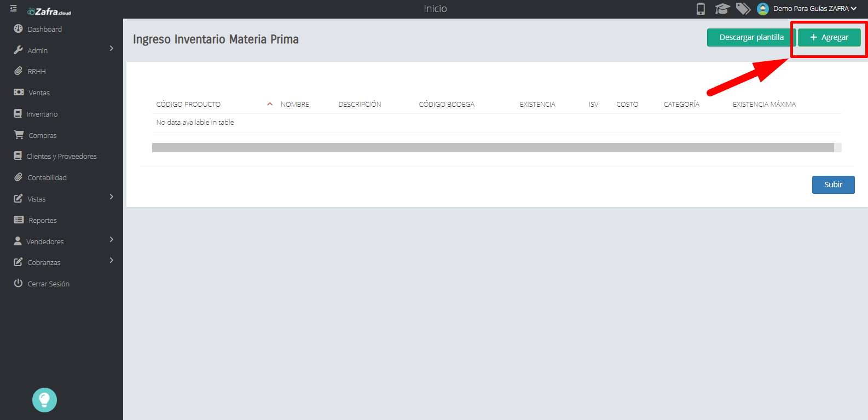Click the blue Subir button
Image resolution: width=868 pixels, height=420 pixels.
coord(834,185)
